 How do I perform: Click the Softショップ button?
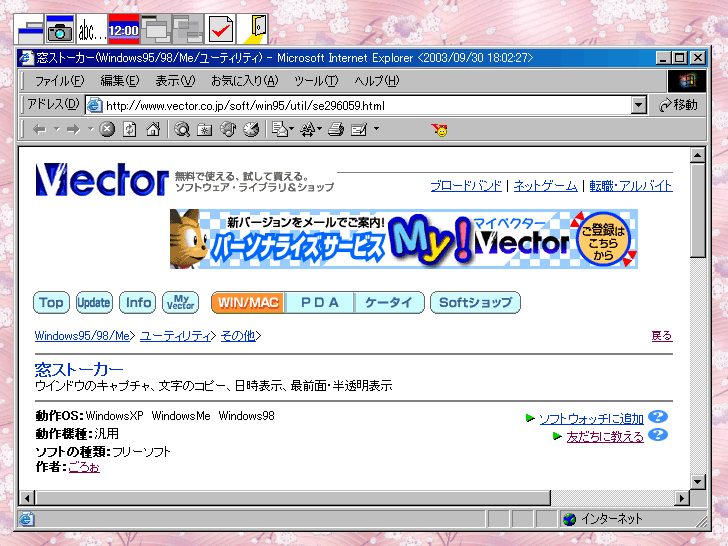coord(475,303)
